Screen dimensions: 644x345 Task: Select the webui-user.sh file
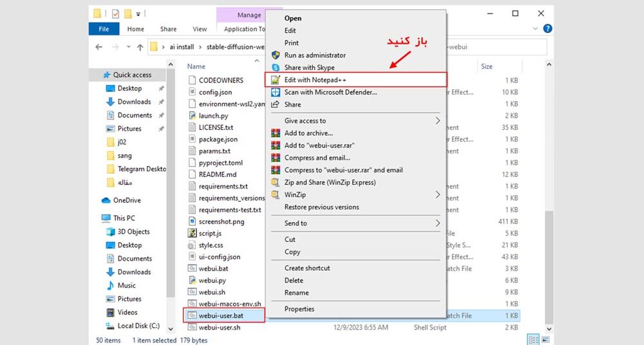pos(220,328)
